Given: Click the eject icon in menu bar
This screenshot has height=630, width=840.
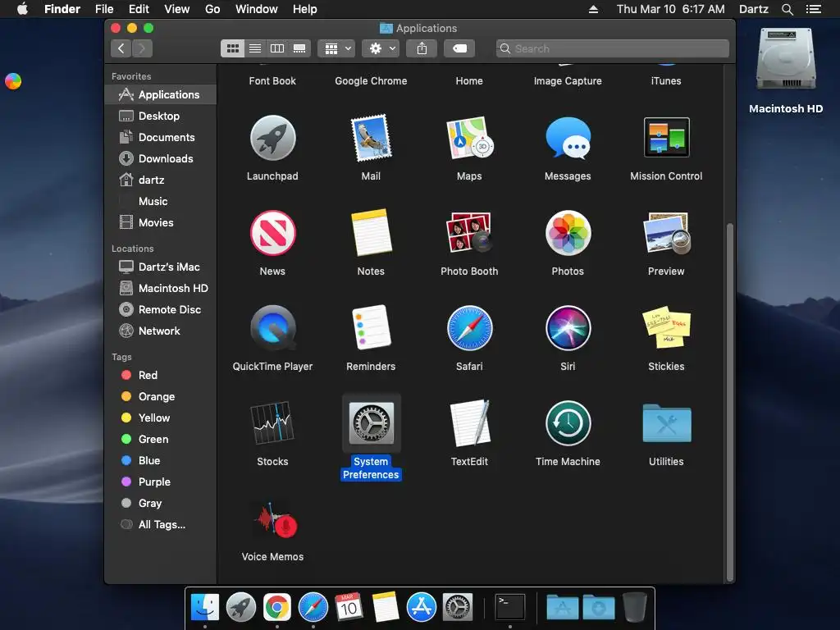Looking at the screenshot, I should (x=593, y=9).
